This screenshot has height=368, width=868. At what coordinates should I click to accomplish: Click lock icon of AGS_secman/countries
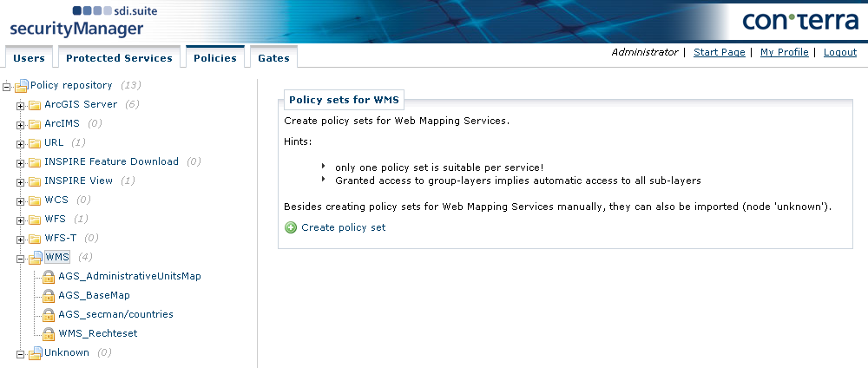pos(49,315)
